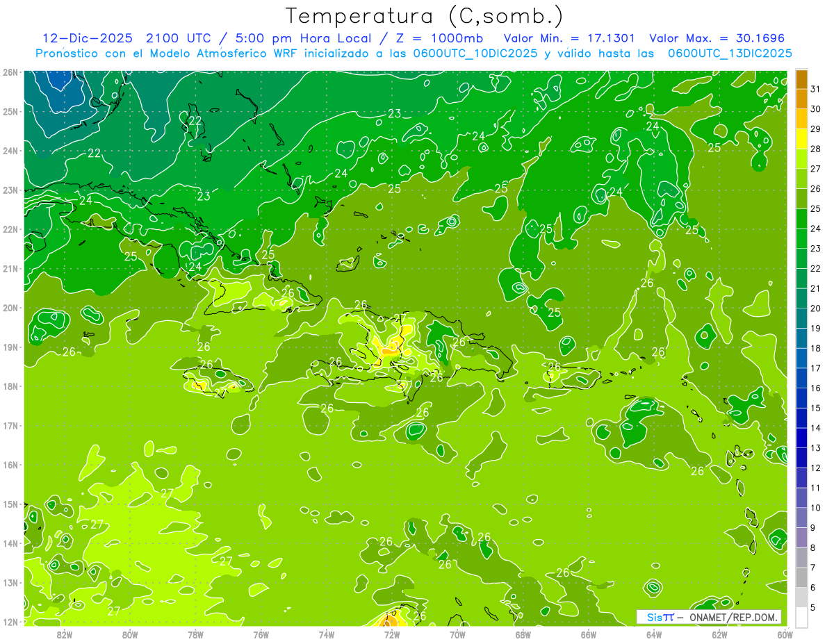Click the latitude label "24N"
Image resolution: width=834 pixels, height=644 pixels.
(10, 151)
